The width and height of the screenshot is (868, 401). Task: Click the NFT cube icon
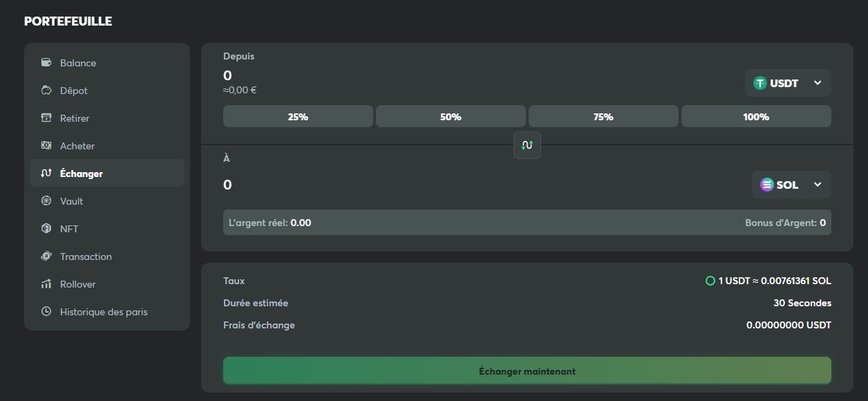(46, 228)
